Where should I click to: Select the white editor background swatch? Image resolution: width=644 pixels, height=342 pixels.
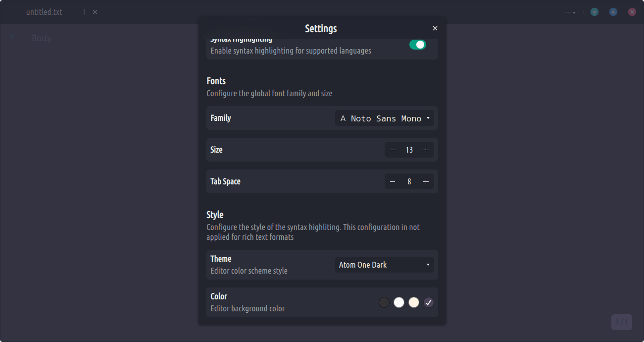[x=399, y=302]
